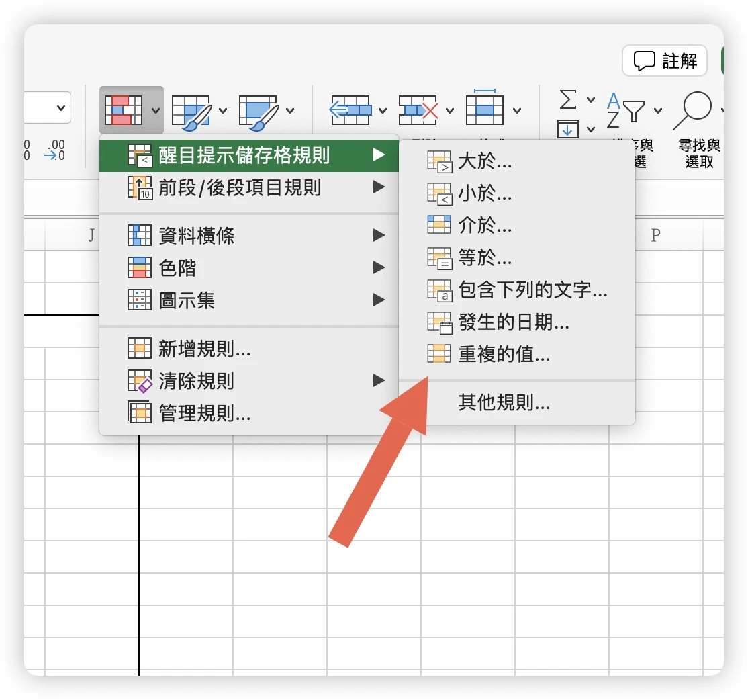This screenshot has height=700, width=748.
Task: Select 包含下列的文字... rule
Action: click(x=517, y=290)
